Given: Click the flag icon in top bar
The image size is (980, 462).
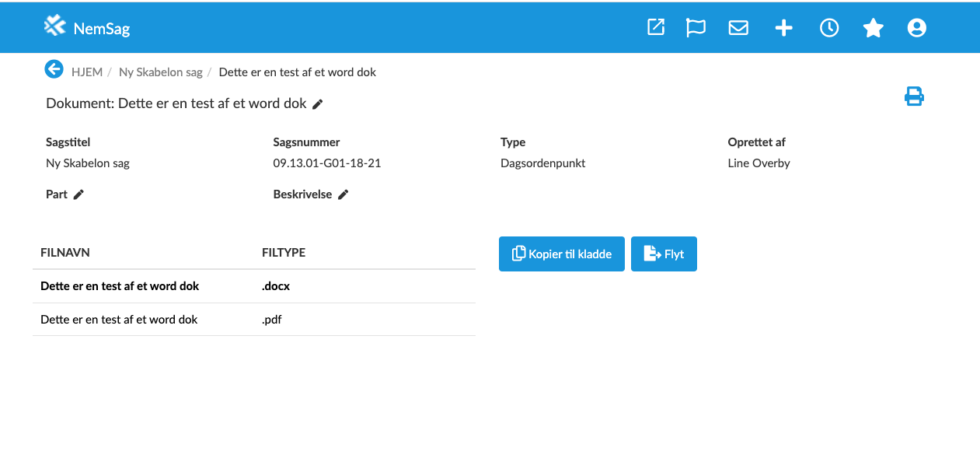Looking at the screenshot, I should tap(696, 27).
